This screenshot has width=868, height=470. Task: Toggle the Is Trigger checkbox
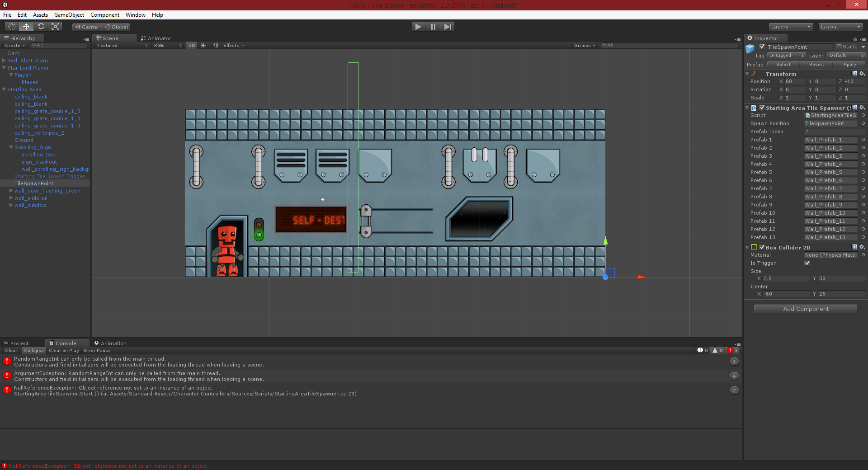807,263
